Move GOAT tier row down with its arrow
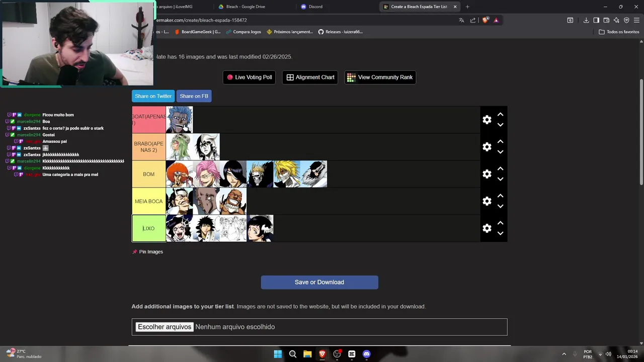 (500, 125)
